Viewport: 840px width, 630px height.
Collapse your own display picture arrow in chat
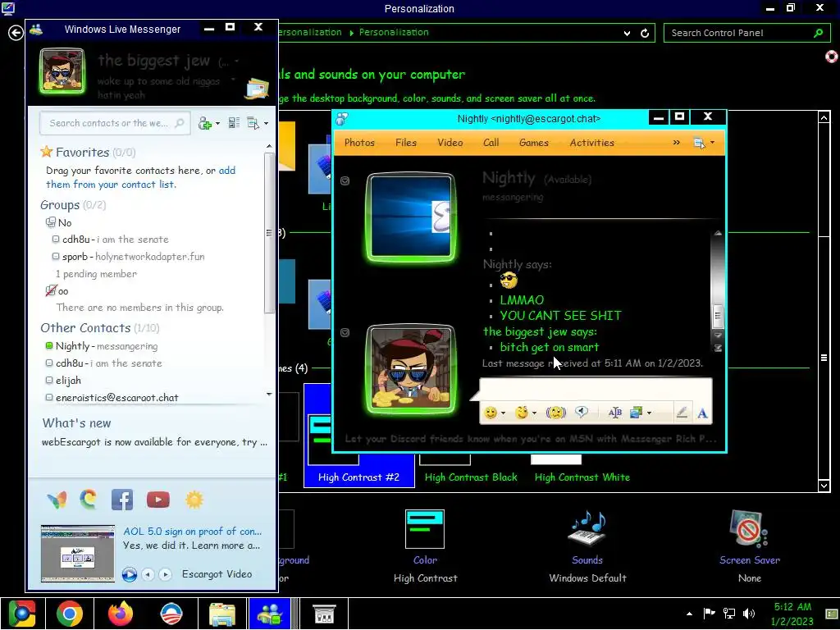[x=345, y=333]
